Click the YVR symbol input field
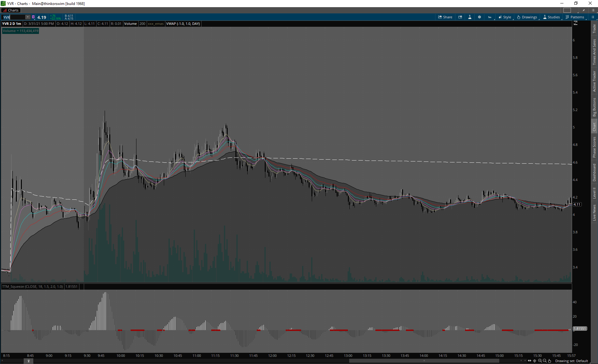Viewport: 598px width, 364px height. click(14, 17)
